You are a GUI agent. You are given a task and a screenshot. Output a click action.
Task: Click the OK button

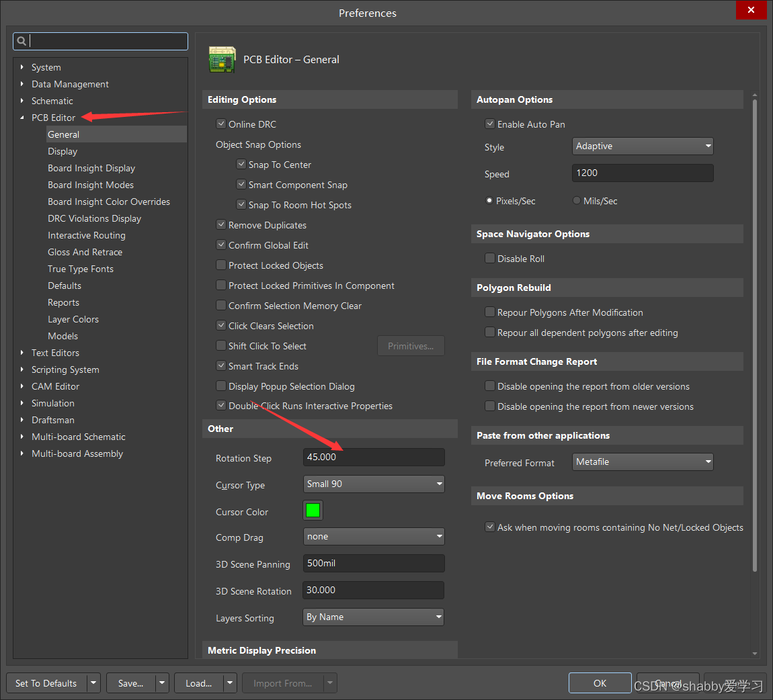coord(600,683)
